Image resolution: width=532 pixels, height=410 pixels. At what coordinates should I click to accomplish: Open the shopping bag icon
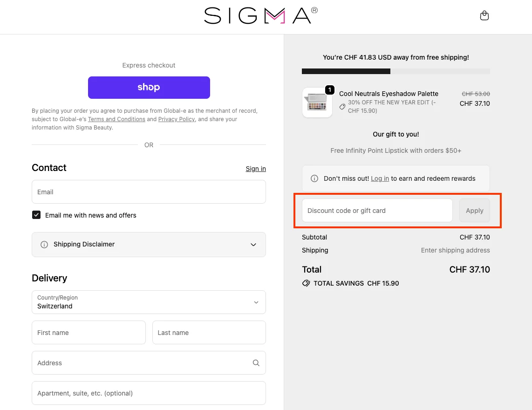(484, 15)
